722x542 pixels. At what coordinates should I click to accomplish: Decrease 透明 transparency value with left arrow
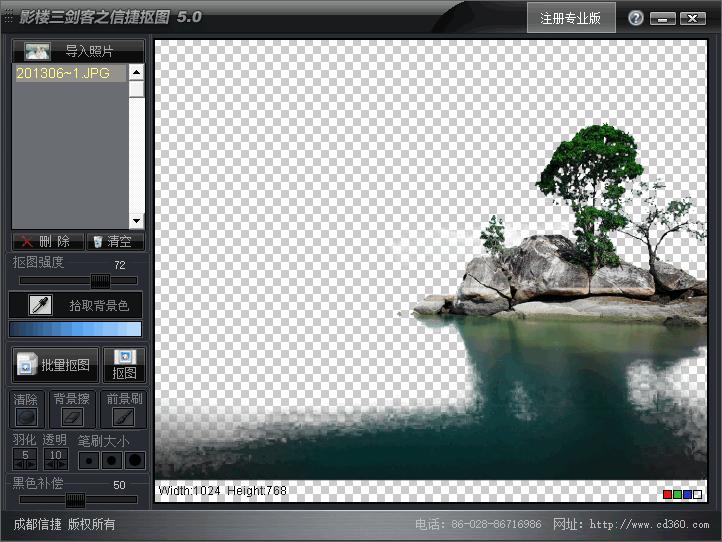50,464
